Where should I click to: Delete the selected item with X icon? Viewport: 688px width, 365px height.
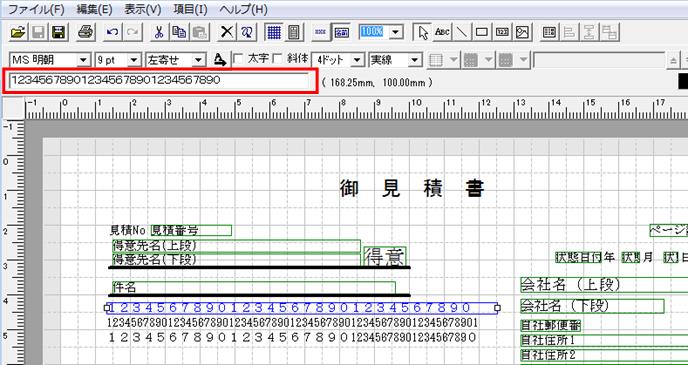pyautogui.click(x=227, y=32)
